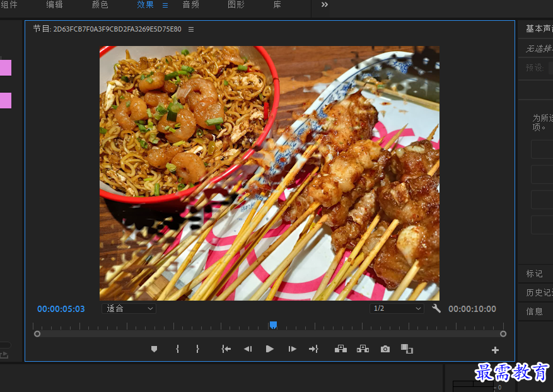Step forward one frame
The image size is (553, 392).
[x=292, y=349]
